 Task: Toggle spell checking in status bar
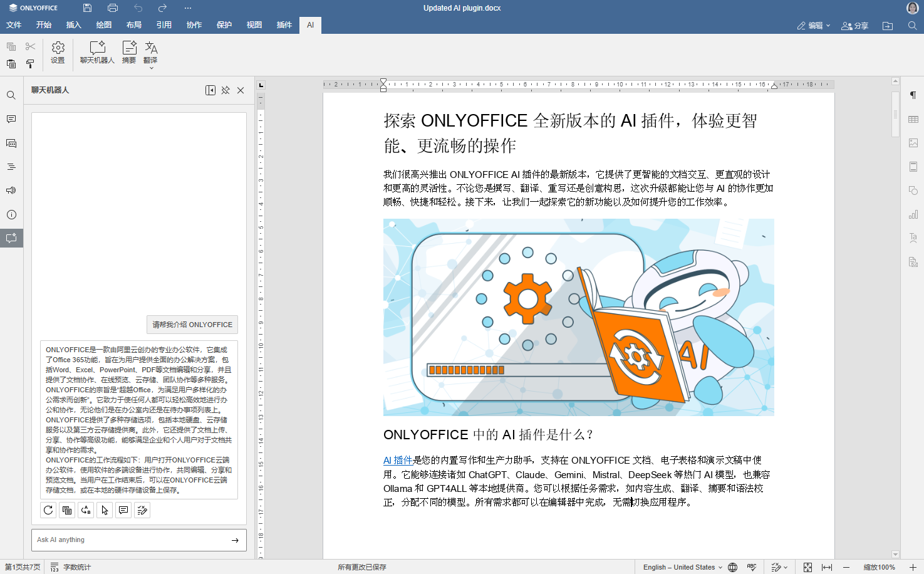752,567
